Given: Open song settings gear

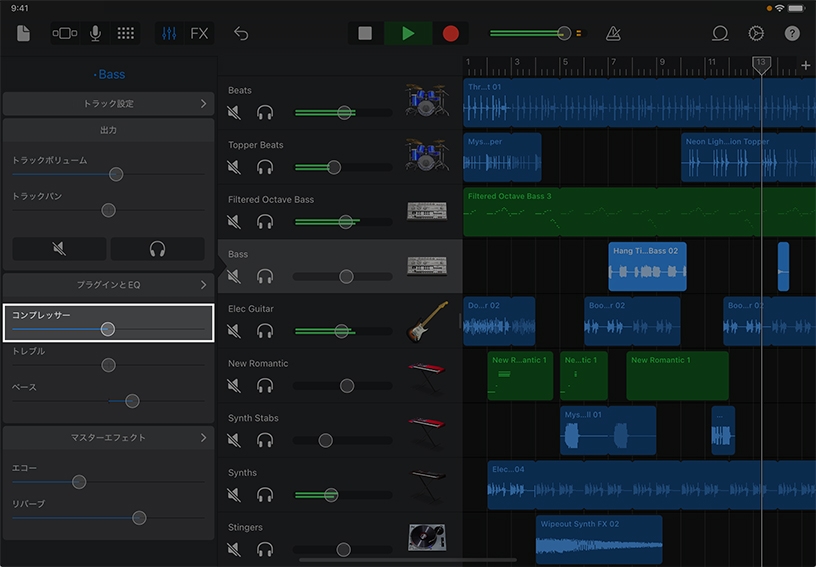Looking at the screenshot, I should 756,33.
